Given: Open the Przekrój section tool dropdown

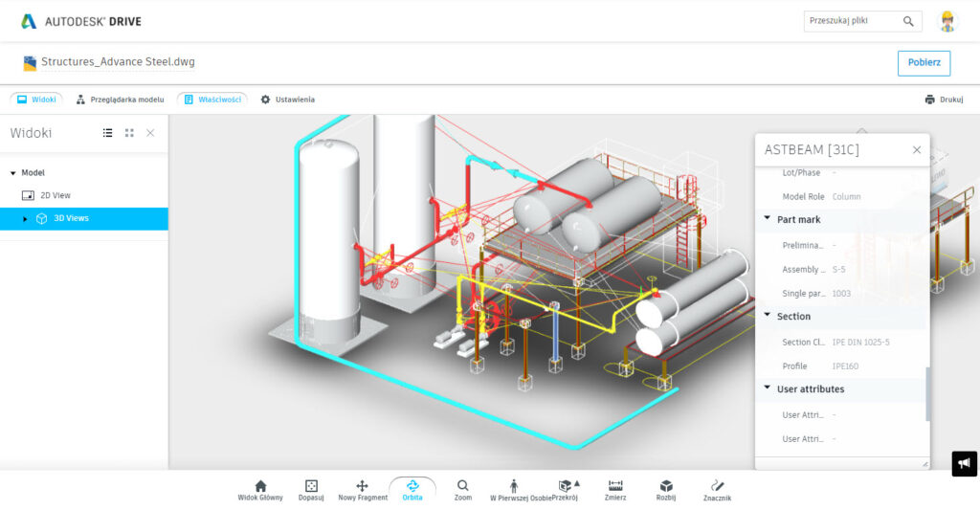Looking at the screenshot, I should click(576, 483).
